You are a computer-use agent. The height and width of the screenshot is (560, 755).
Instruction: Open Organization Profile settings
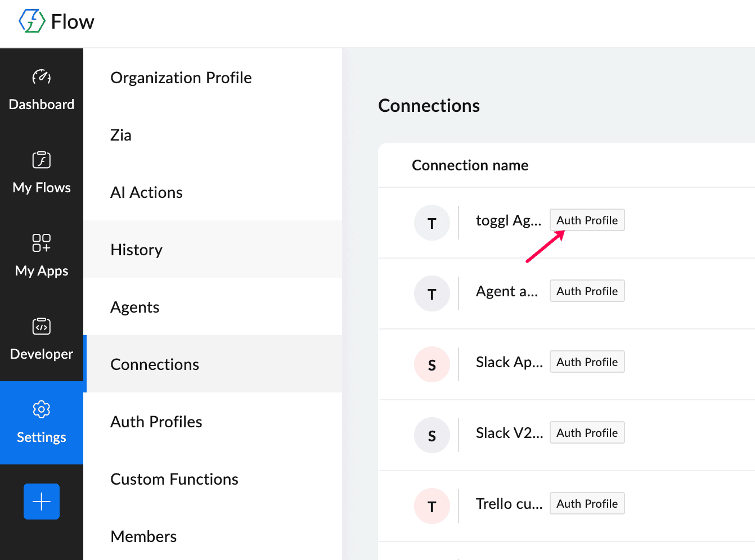coord(181,78)
